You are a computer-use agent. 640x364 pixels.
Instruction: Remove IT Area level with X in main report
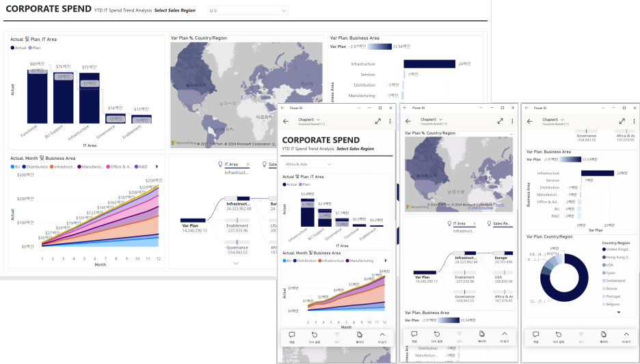click(248, 165)
